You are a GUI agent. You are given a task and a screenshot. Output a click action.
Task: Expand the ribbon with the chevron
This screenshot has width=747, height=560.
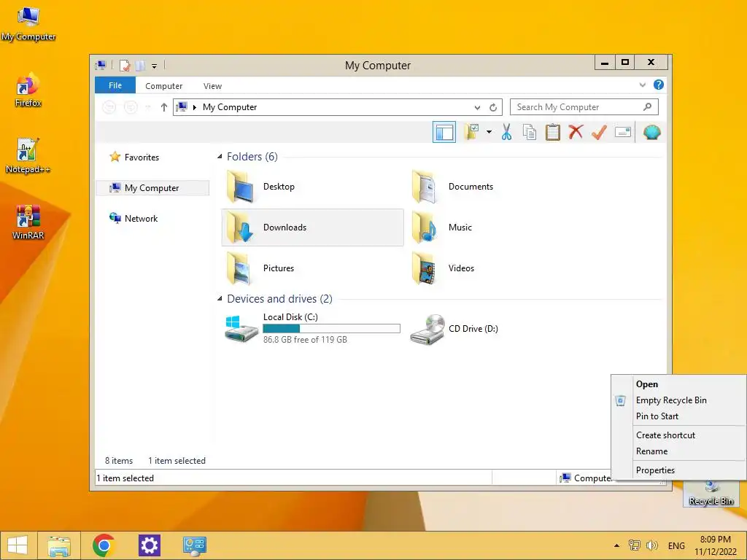pos(642,85)
